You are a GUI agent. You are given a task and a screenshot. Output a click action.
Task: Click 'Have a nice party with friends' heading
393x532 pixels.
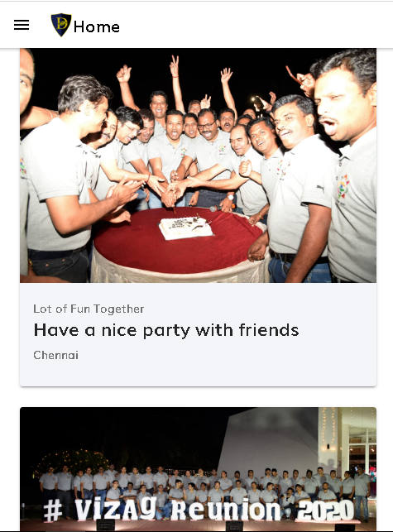(x=166, y=330)
